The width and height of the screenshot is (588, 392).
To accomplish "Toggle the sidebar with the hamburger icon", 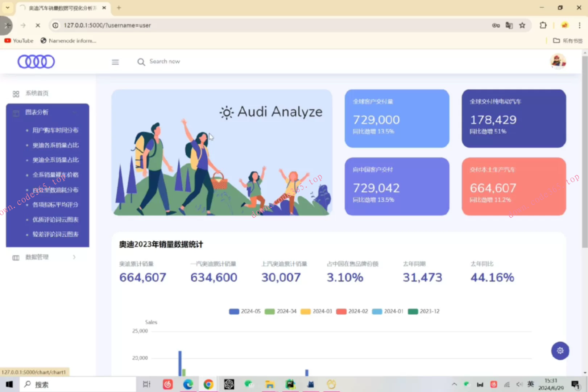I will pyautogui.click(x=115, y=62).
